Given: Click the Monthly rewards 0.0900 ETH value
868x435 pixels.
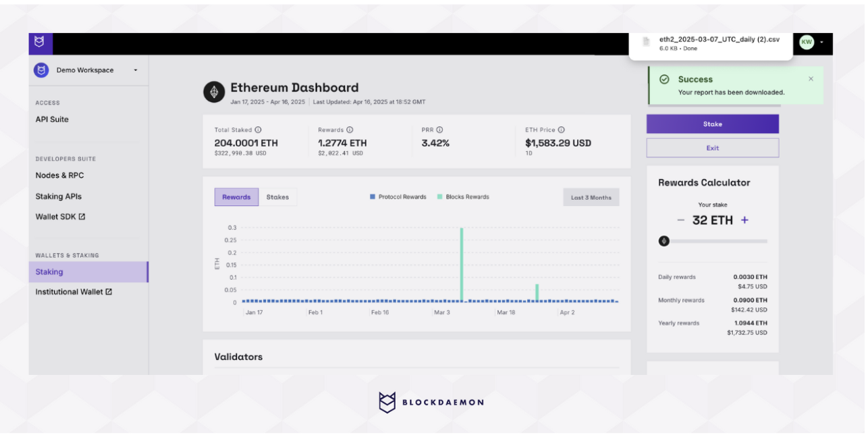Looking at the screenshot, I should 751,300.
